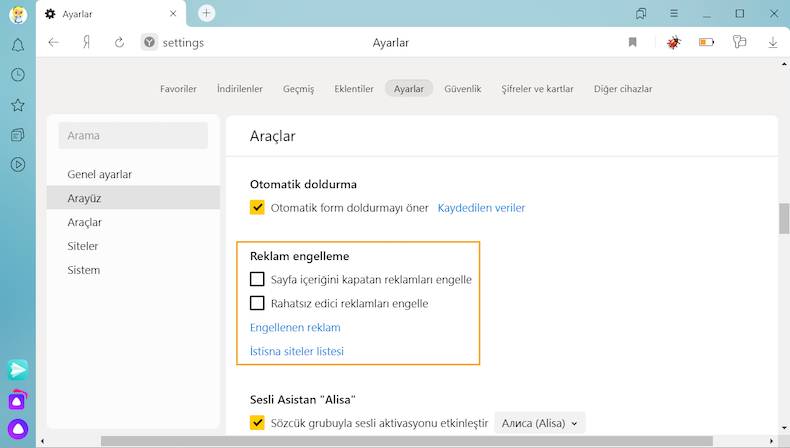Switch to the Güvenlik tab

click(x=462, y=88)
